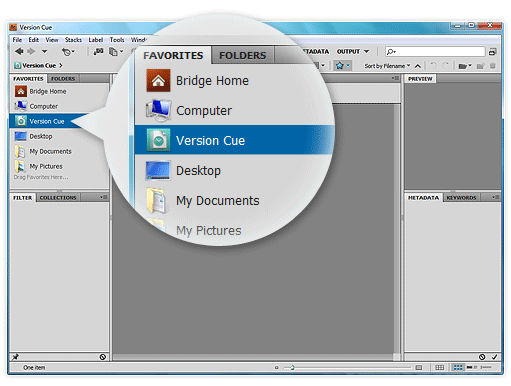The image size is (511, 386).
Task: Select My Documents in the left sidebar list
Action: 59,151
